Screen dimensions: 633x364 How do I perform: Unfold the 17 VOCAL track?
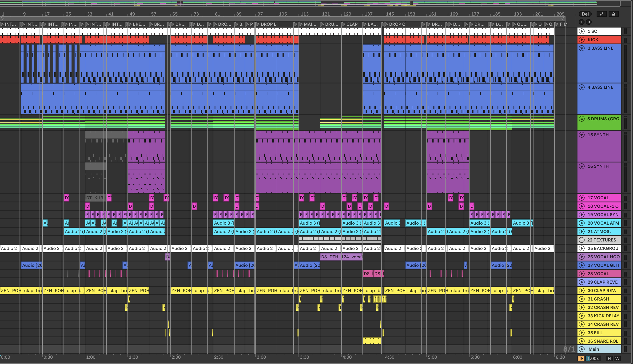(x=582, y=198)
